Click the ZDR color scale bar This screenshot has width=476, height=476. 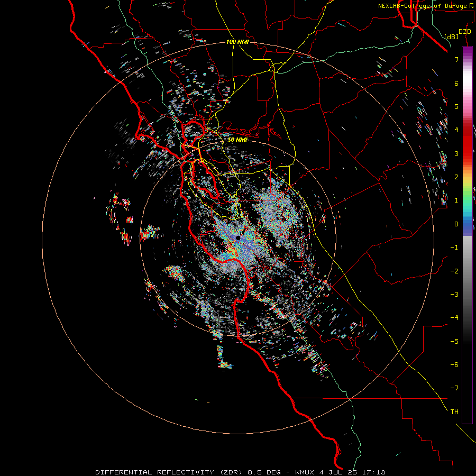pyautogui.click(x=467, y=235)
